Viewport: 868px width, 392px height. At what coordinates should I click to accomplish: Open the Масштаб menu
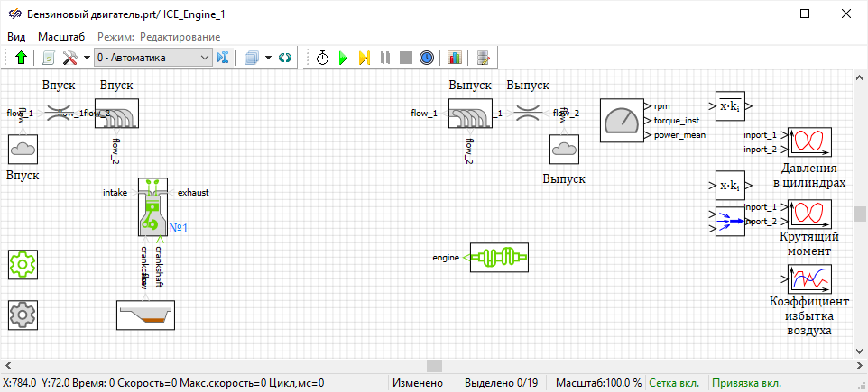pos(61,36)
